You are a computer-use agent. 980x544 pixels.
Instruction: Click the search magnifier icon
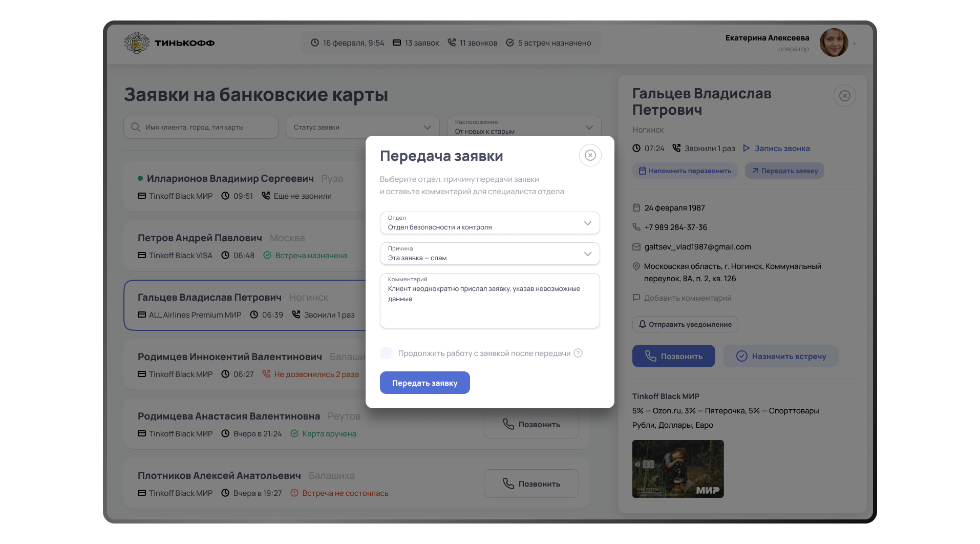click(x=136, y=127)
